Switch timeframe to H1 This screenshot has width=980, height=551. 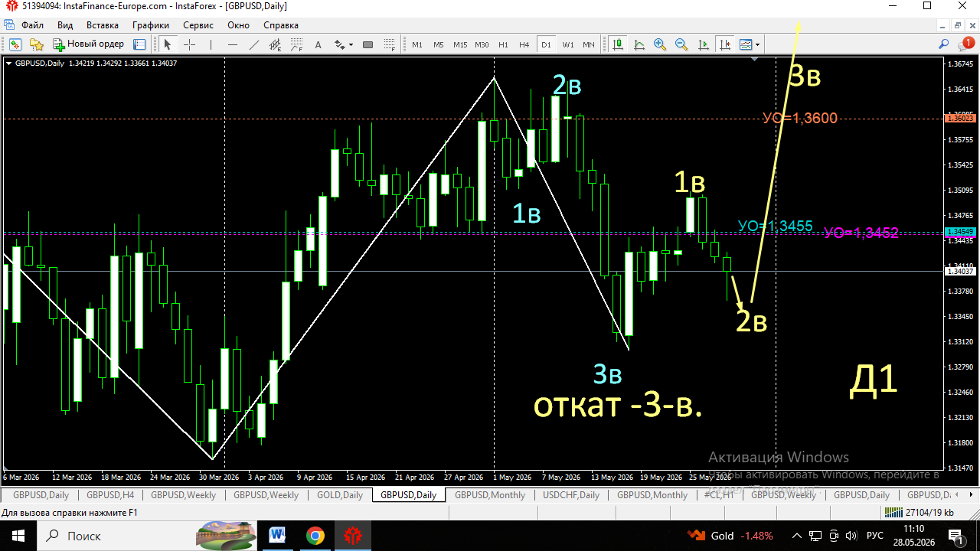[x=503, y=44]
